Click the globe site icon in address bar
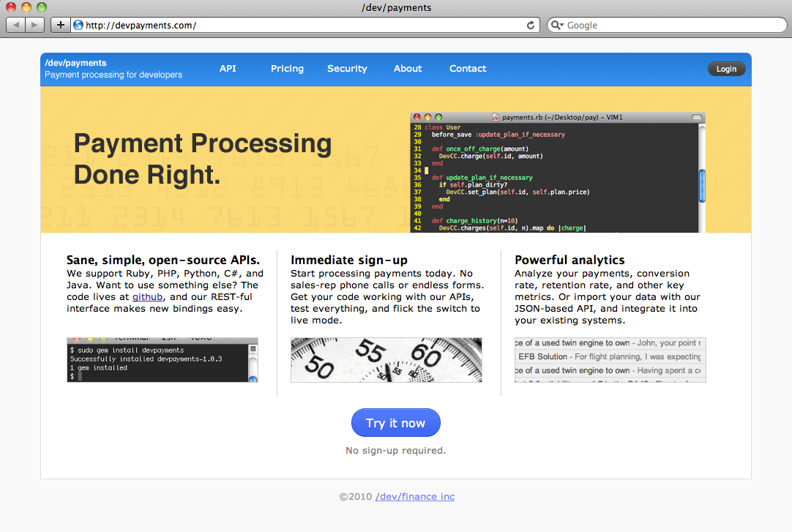This screenshot has height=532, width=792. click(x=78, y=25)
